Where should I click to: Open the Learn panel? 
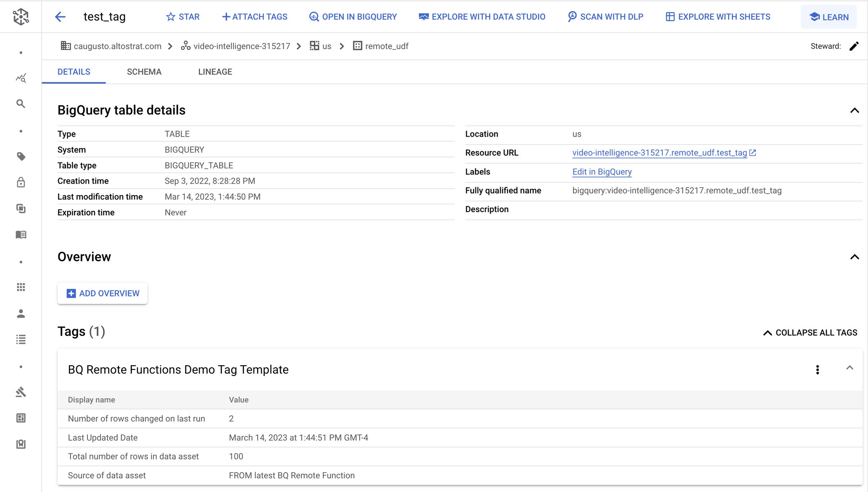pyautogui.click(x=829, y=17)
